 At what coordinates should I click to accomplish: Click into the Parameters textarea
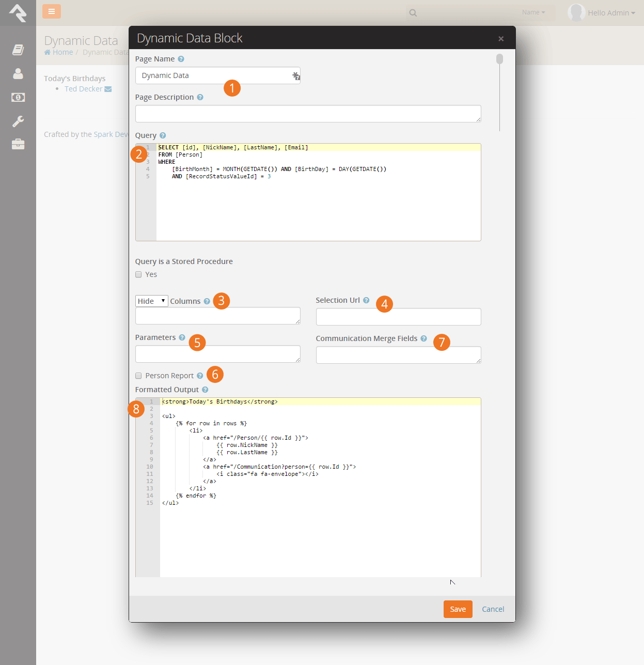point(218,354)
